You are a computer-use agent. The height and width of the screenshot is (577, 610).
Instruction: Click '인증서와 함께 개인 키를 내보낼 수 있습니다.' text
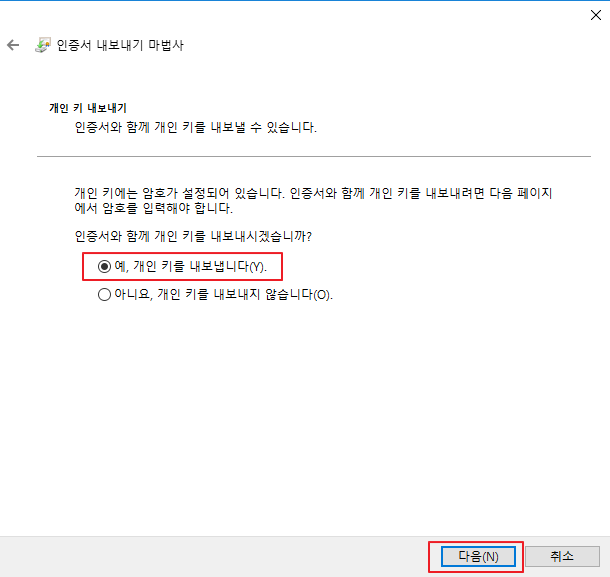(196, 127)
